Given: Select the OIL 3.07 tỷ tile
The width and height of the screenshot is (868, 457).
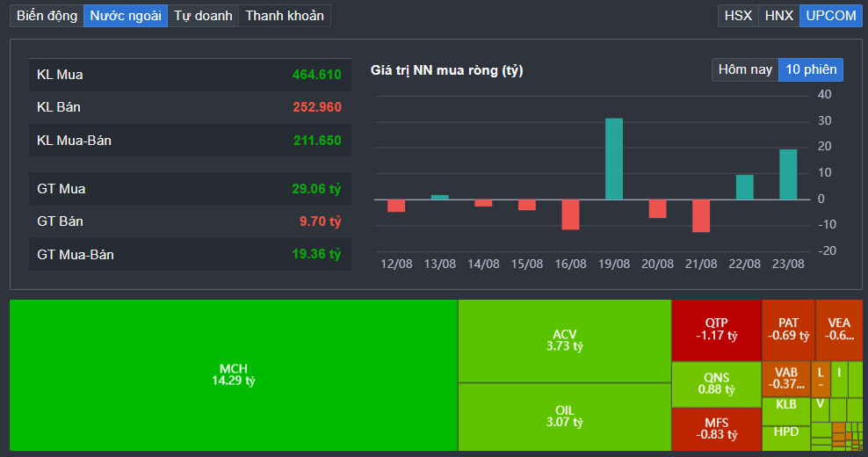Looking at the screenshot, I should click(564, 417).
